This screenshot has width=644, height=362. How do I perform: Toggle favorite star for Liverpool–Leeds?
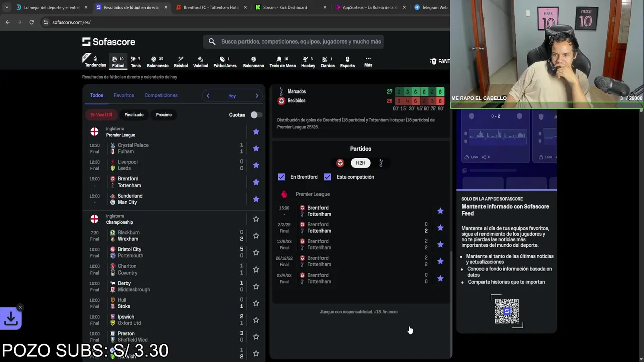coord(256,165)
